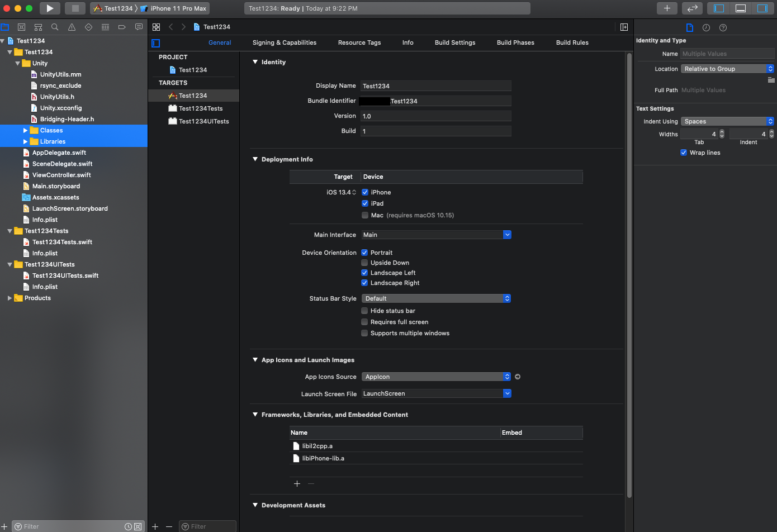
Task: Open Location Relative to Group dropdown
Action: coord(727,69)
